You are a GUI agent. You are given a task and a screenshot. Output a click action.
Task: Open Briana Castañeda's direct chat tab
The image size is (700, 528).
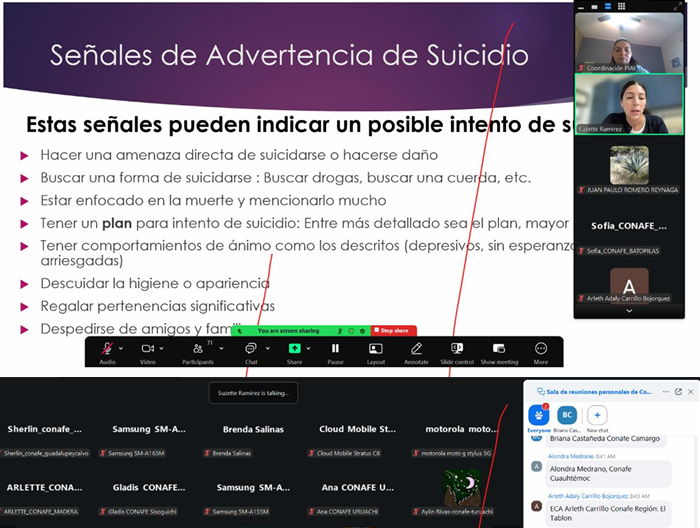click(x=567, y=416)
